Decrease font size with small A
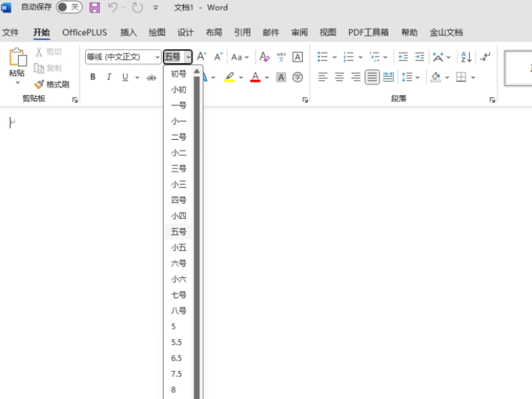 pos(218,57)
